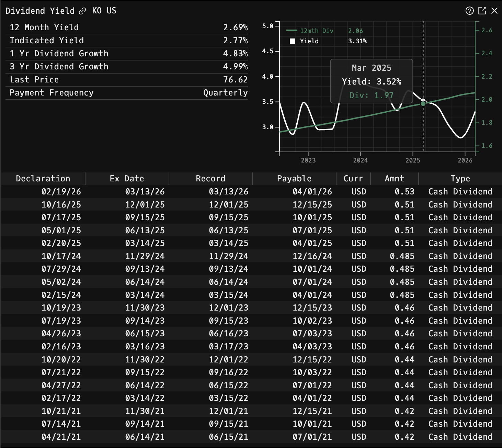This screenshot has width=502, height=448.
Task: Close the Dividend Yield panel
Action: coord(494,11)
